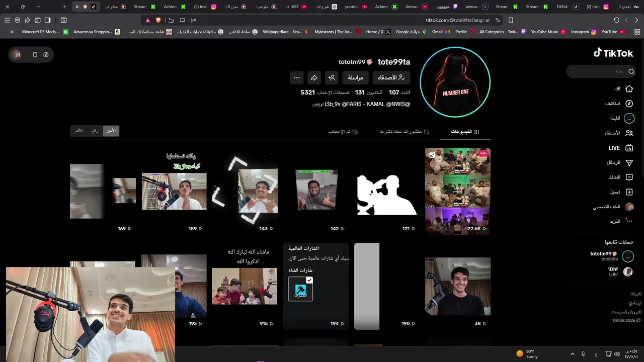Open a new browser tab with plus
The width and height of the screenshot is (644, 362).
[64, 7]
